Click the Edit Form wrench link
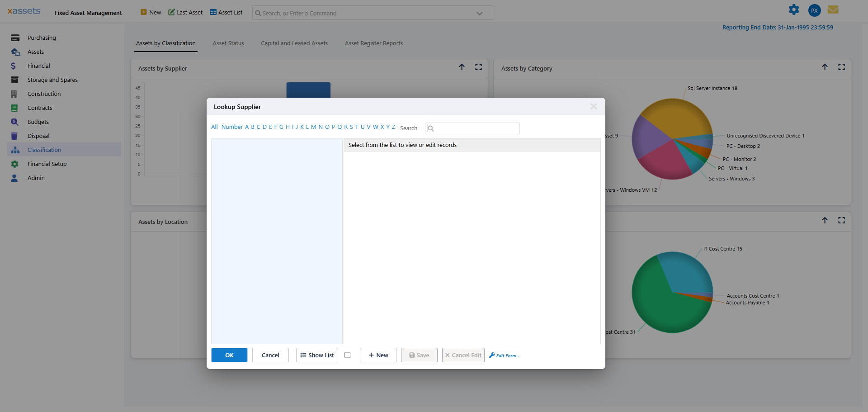The image size is (868, 412). click(x=505, y=355)
